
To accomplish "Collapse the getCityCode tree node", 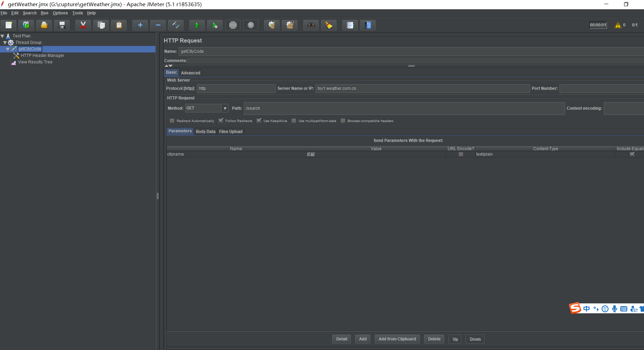I will [8, 49].
